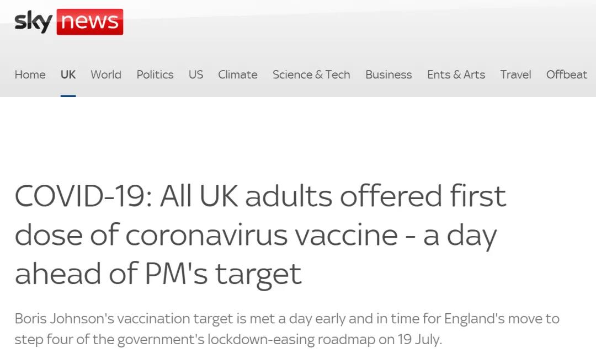Click 'Boris Johnson's' in the article summary
Viewport: 596px width, 364px height.
[58, 319]
